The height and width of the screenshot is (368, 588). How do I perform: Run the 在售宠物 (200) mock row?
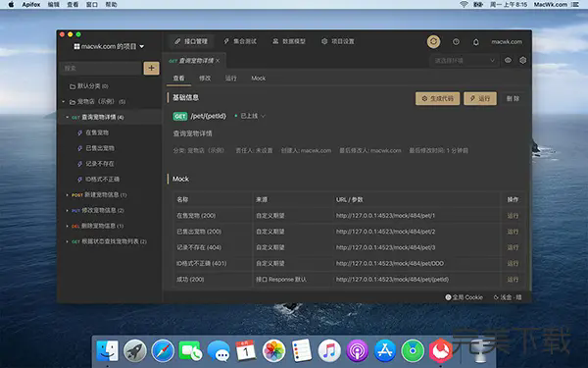point(513,216)
